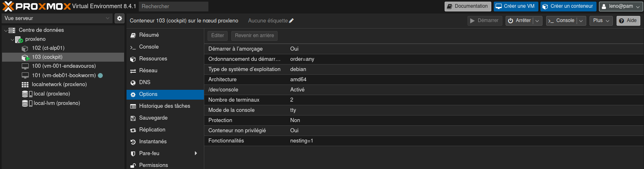Open the Plus menu
644x169 pixels.
tap(601, 21)
